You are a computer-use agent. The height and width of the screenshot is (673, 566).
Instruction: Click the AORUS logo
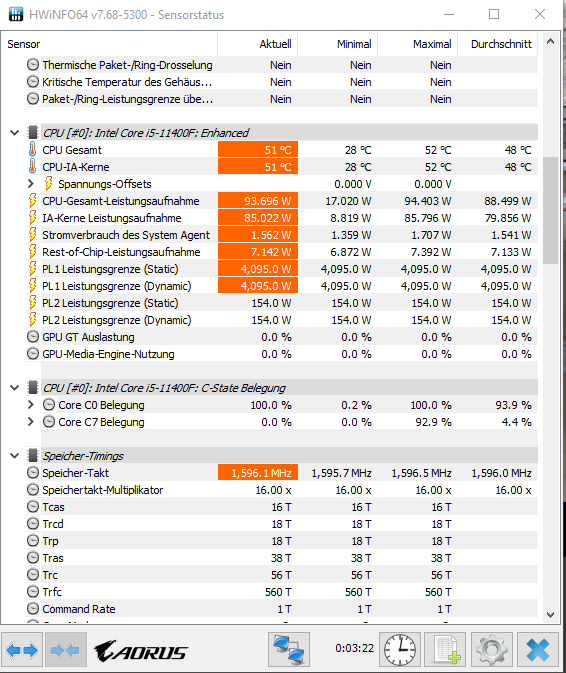[141, 651]
